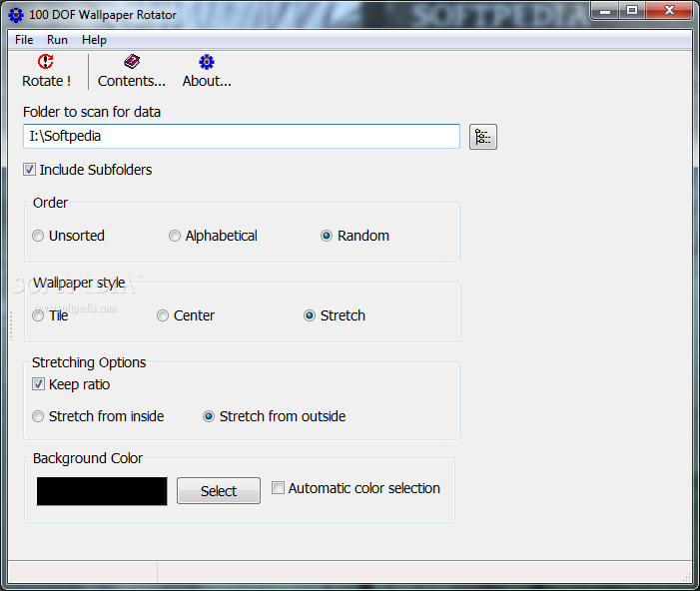Viewport: 700px width, 591px height.
Task: Open the Help menu
Action: [x=94, y=40]
